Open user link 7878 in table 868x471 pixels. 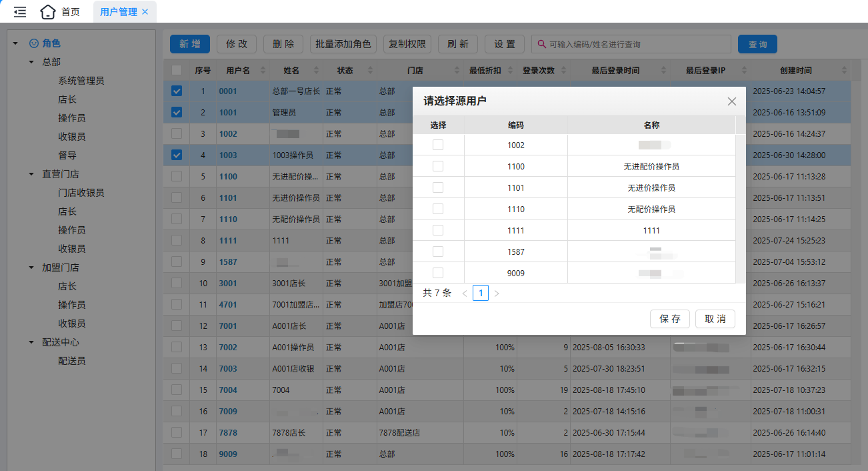(228, 433)
